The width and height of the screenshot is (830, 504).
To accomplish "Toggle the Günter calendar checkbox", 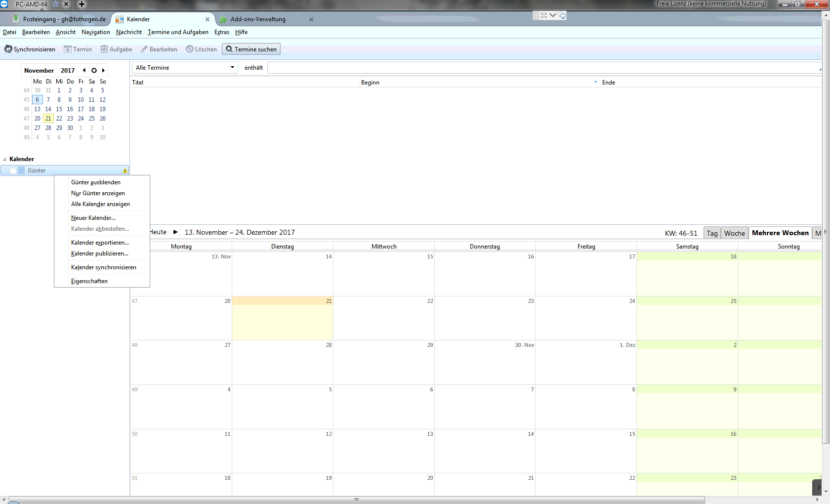I will click(x=13, y=170).
